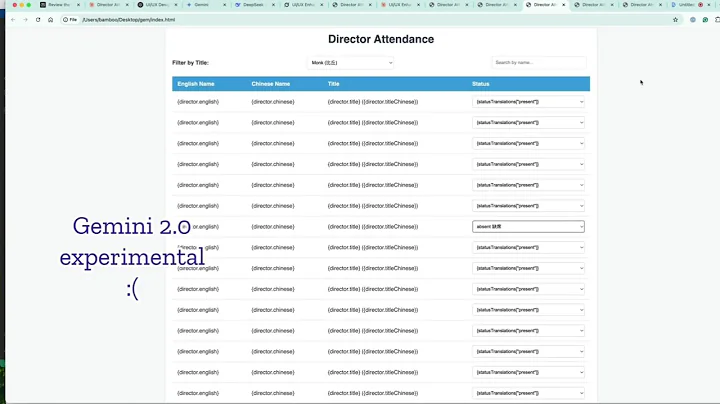The width and height of the screenshot is (720, 404).
Task: Click the Title column header
Action: (333, 84)
